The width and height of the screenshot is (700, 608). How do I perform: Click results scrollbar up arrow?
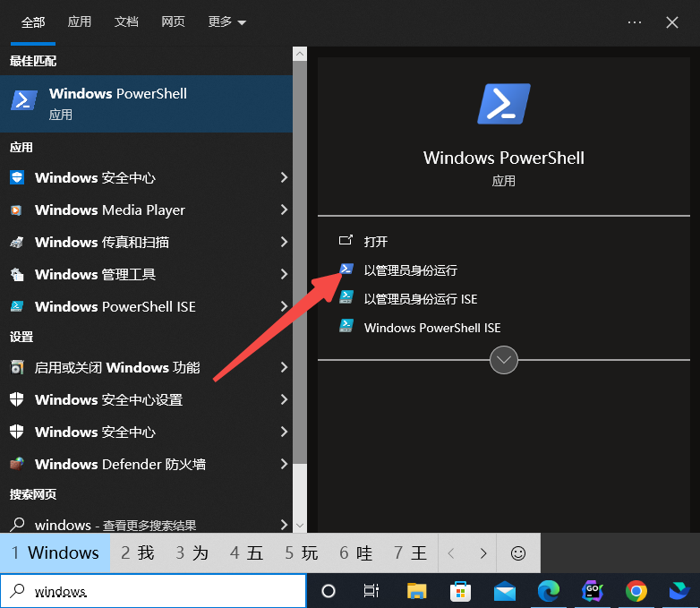pos(300,54)
